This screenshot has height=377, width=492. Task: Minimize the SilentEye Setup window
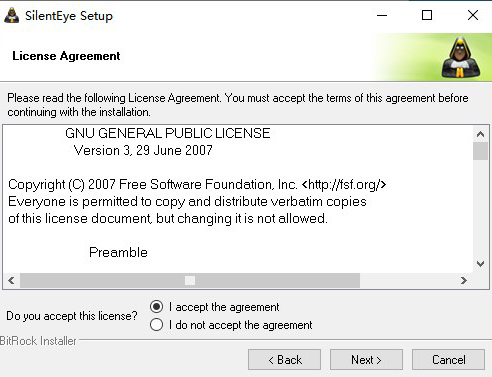[382, 15]
